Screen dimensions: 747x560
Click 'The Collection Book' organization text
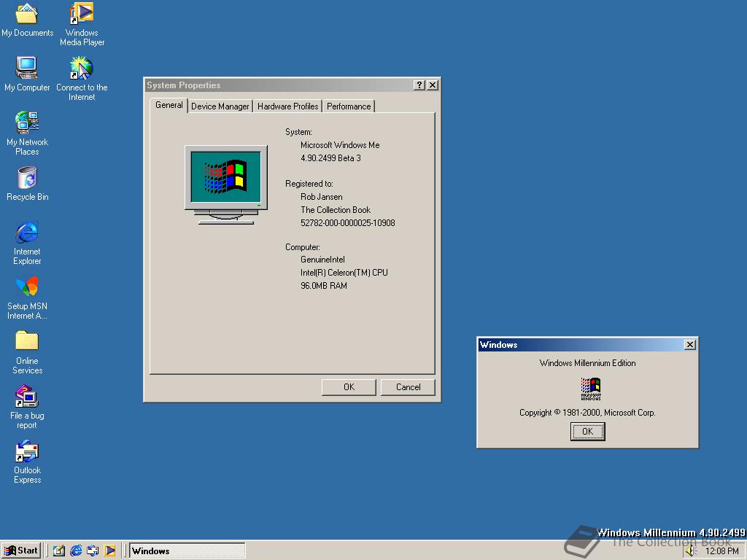(x=336, y=210)
